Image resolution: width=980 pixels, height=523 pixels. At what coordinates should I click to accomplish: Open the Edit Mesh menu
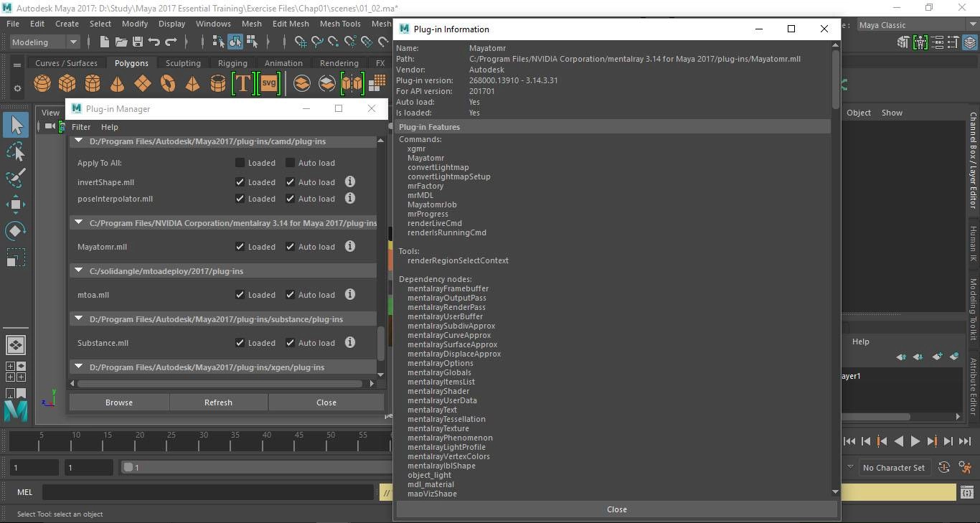click(x=291, y=24)
